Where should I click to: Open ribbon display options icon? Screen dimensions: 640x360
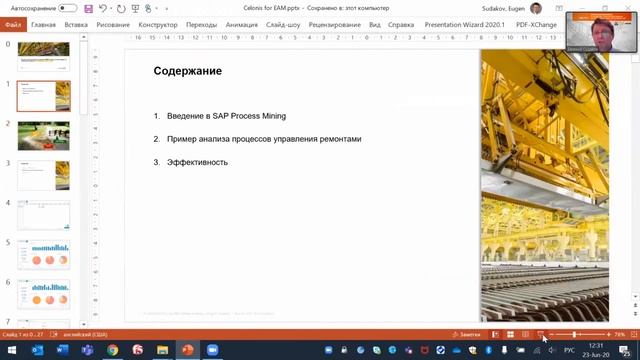[x=559, y=8]
